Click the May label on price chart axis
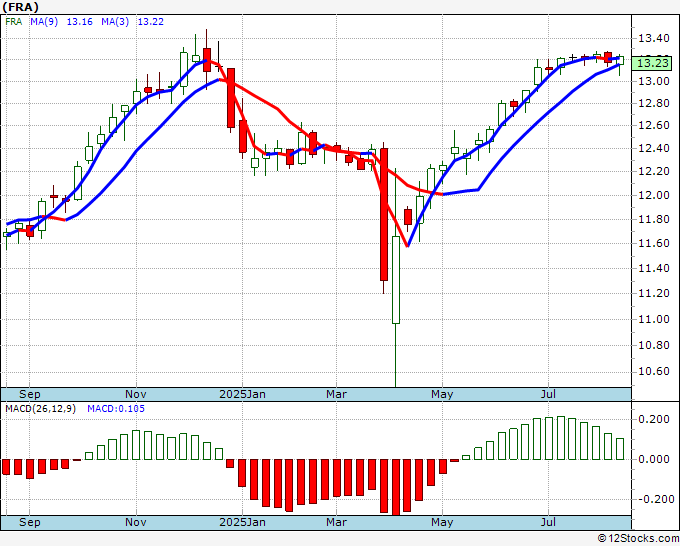 (x=442, y=394)
